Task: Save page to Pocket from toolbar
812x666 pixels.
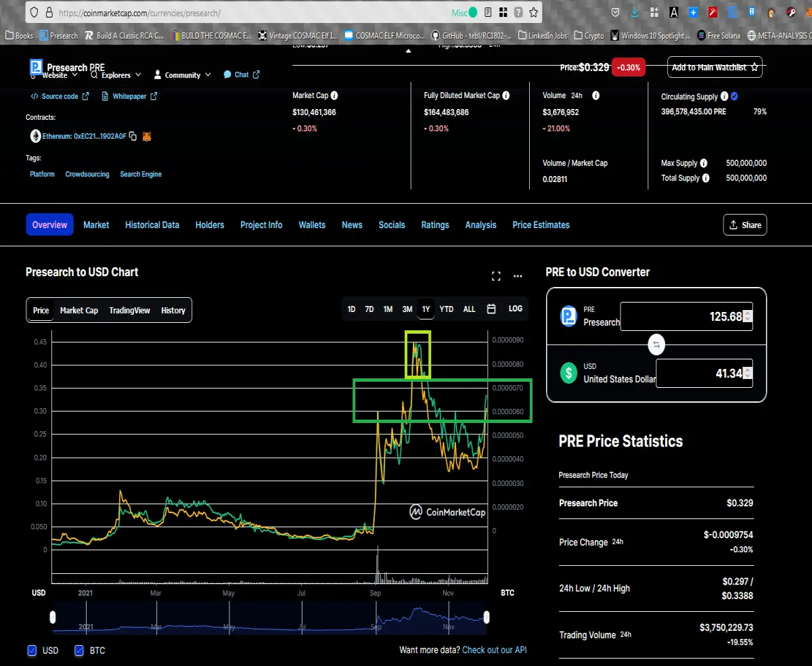Action: point(615,12)
